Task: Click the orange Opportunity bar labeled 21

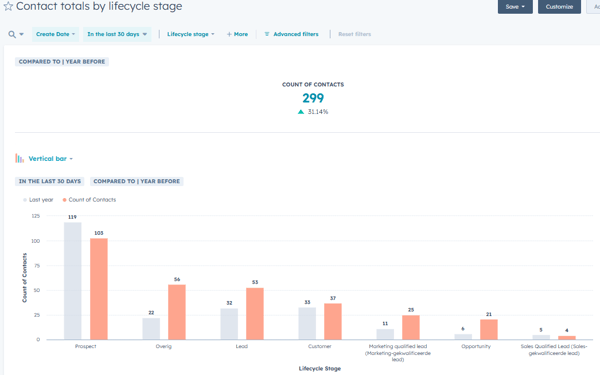Action: (489, 329)
